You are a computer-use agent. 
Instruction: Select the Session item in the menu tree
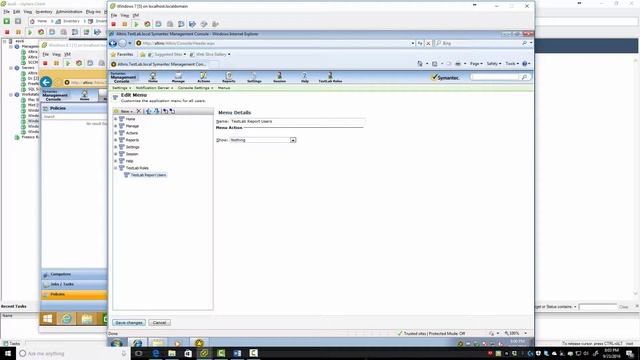(131, 154)
